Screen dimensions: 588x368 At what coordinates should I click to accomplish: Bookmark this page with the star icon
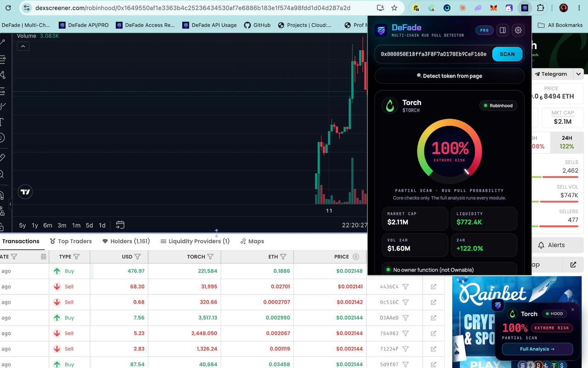click(394, 8)
